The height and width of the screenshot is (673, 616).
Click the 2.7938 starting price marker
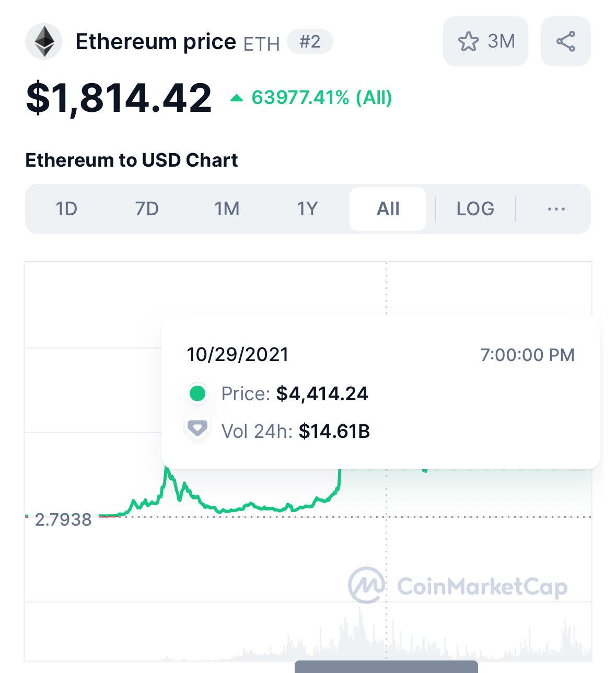tap(63, 519)
